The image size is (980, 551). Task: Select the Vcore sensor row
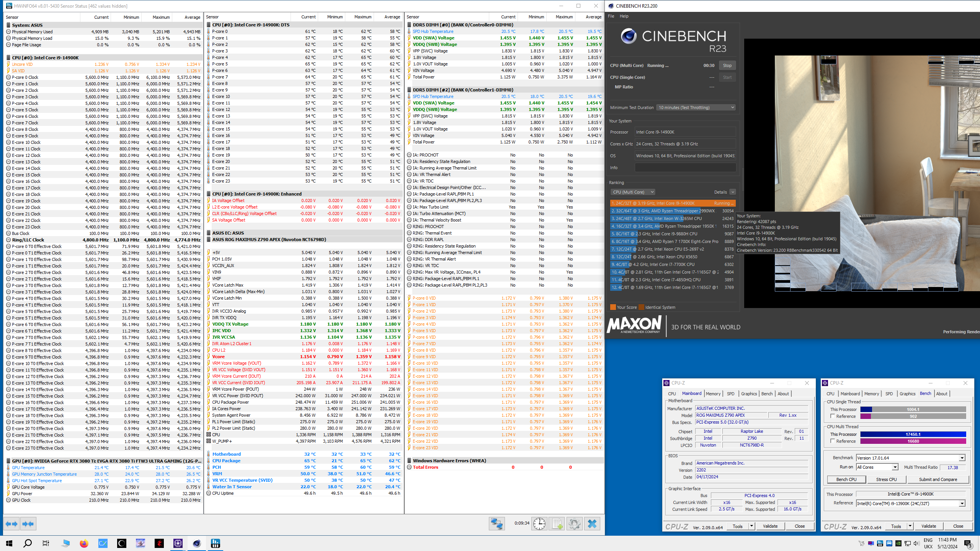point(304,357)
